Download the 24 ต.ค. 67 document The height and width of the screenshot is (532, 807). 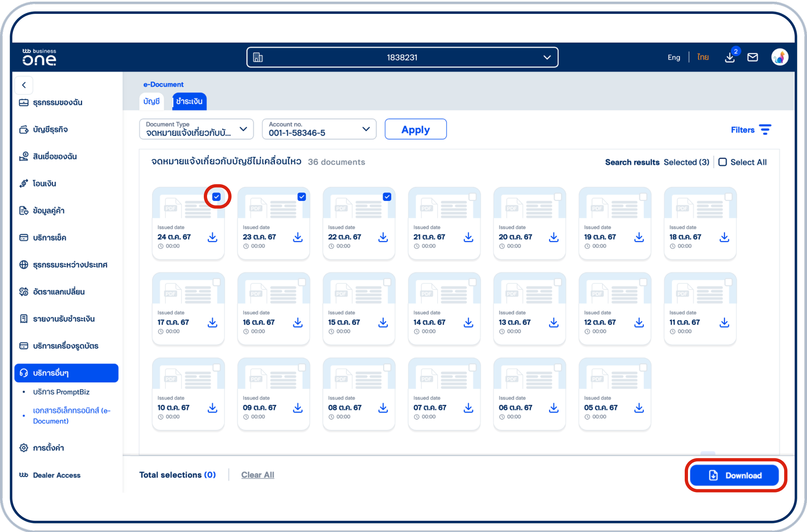pyautogui.click(x=212, y=237)
